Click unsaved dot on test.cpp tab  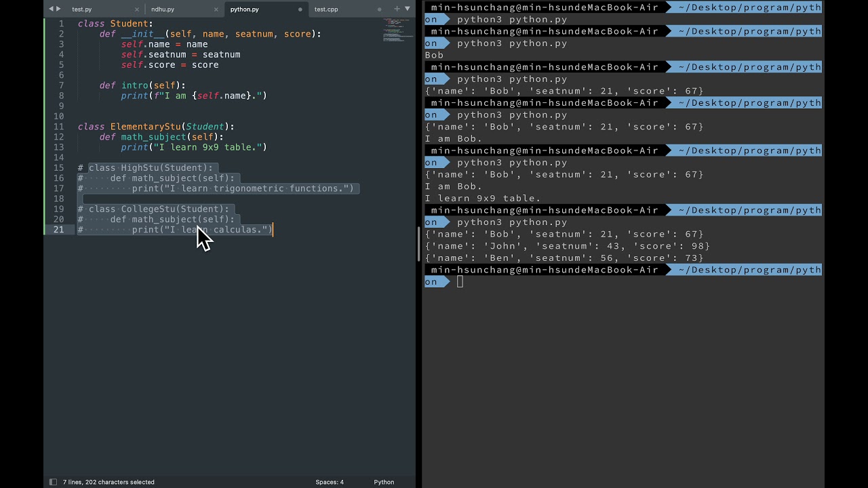click(379, 9)
